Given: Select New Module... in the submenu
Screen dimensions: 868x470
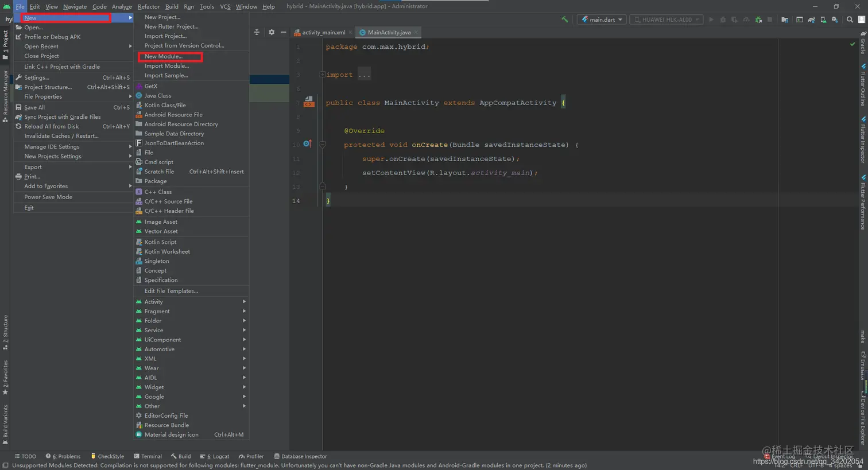Looking at the screenshot, I should (x=191, y=56).
